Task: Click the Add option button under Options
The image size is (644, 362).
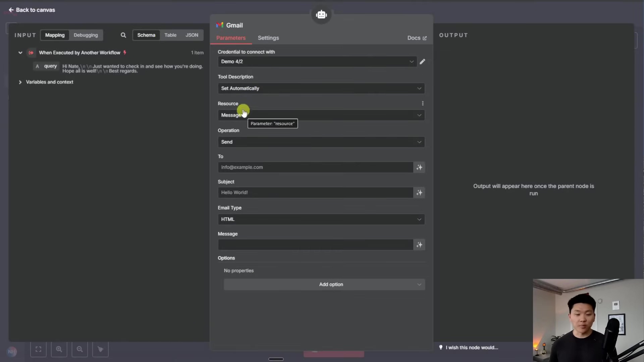Action: [x=331, y=284]
